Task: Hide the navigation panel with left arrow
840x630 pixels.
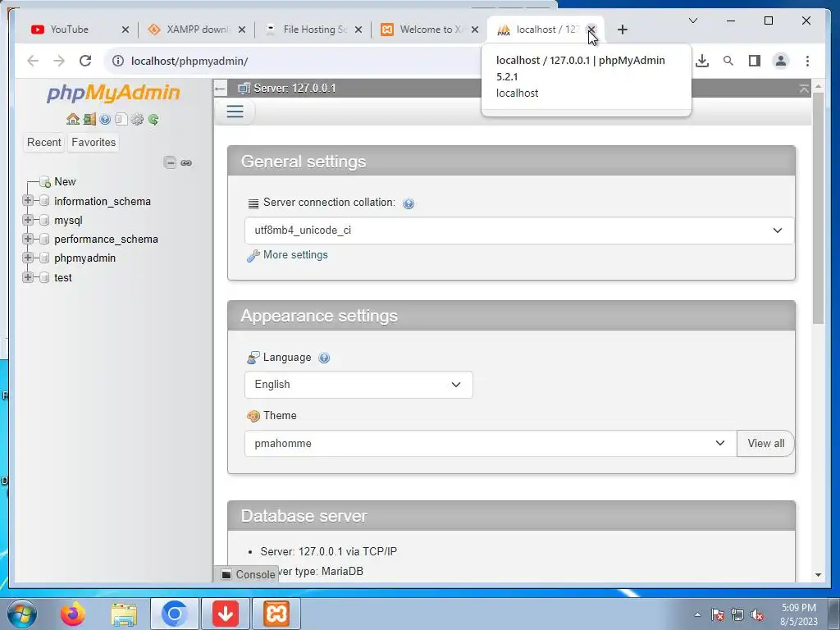Action: pos(220,88)
